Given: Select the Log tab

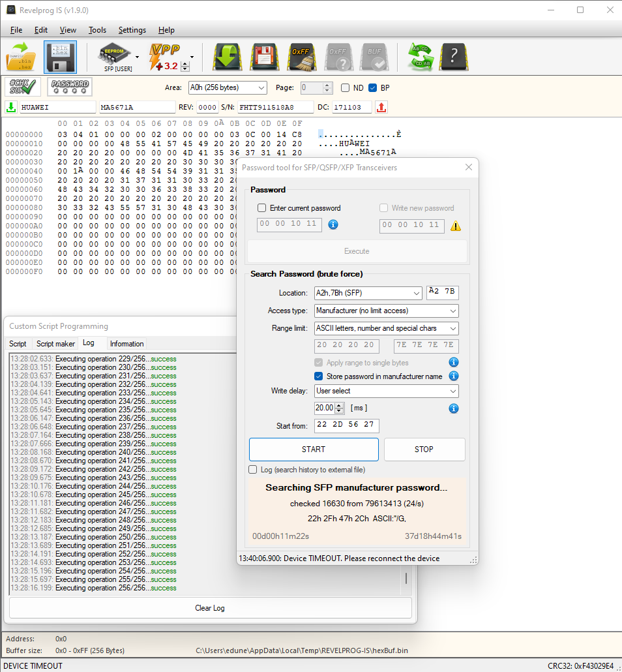Looking at the screenshot, I should (89, 343).
